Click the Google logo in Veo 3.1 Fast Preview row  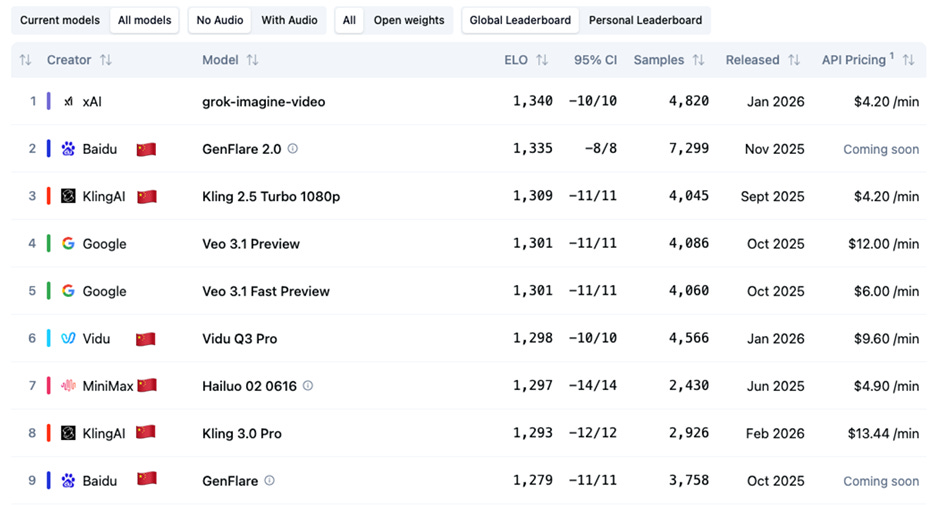(x=68, y=290)
